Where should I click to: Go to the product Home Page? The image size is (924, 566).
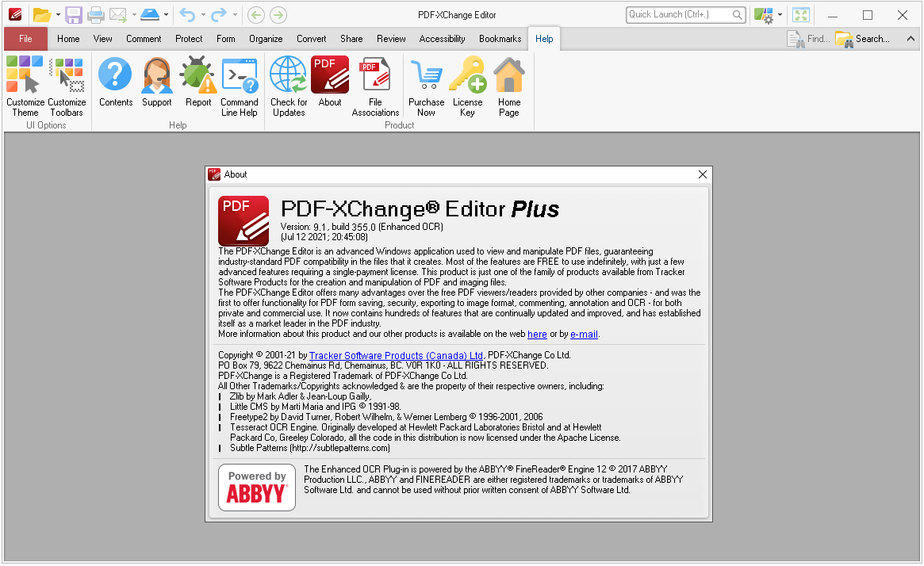click(509, 86)
